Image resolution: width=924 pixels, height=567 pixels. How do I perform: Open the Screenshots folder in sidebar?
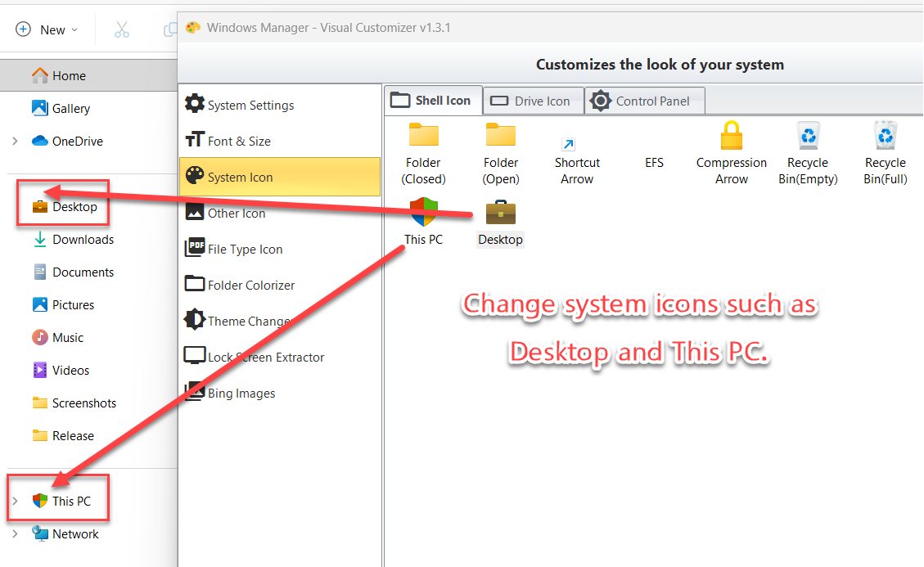click(74, 403)
